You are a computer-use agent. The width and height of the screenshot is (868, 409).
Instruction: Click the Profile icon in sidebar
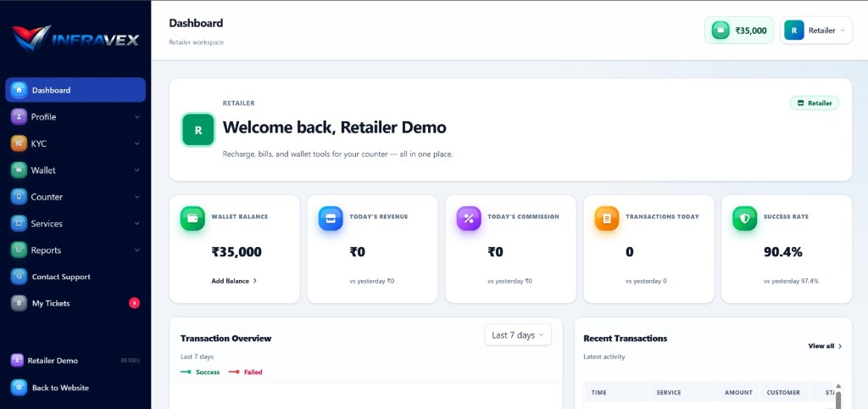pos(19,116)
